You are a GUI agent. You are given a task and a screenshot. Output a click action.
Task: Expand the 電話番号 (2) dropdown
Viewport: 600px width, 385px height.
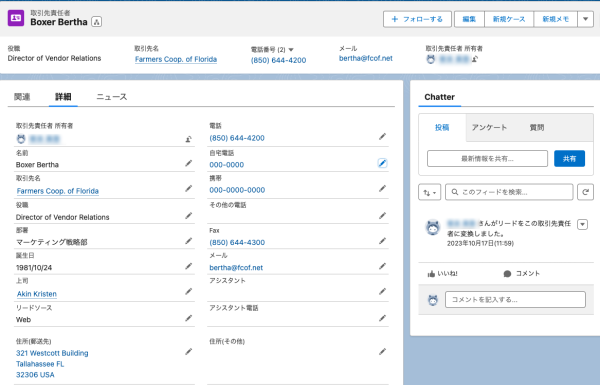(291, 50)
